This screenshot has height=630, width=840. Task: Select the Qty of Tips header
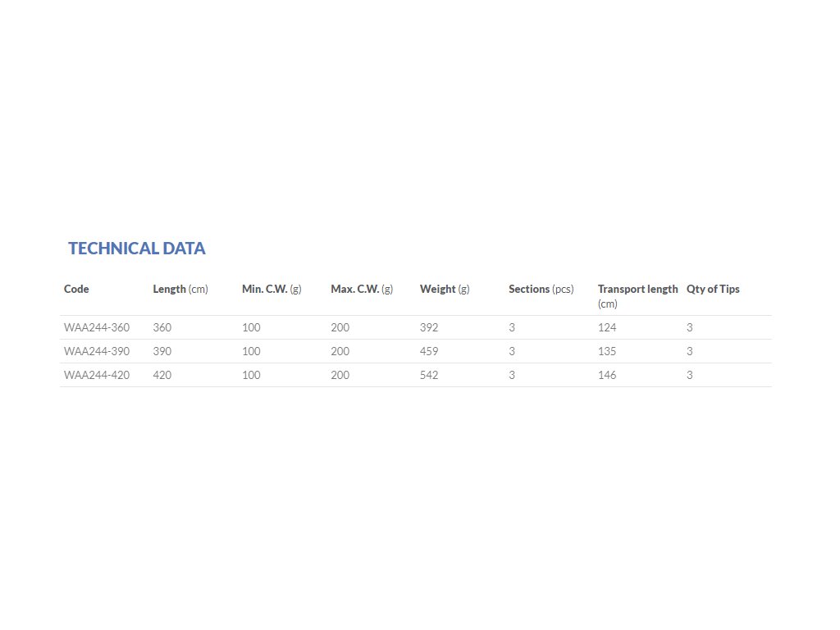pos(713,289)
